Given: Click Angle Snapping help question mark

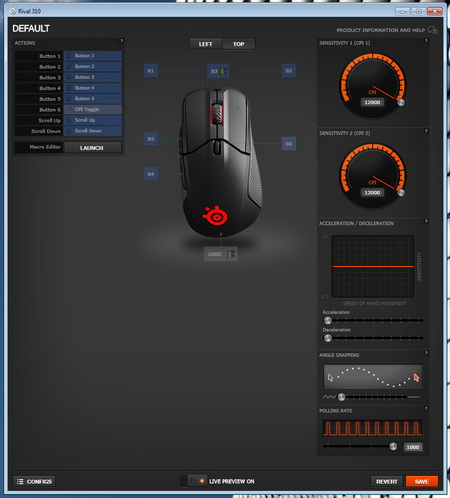Looking at the screenshot, I should click(426, 353).
